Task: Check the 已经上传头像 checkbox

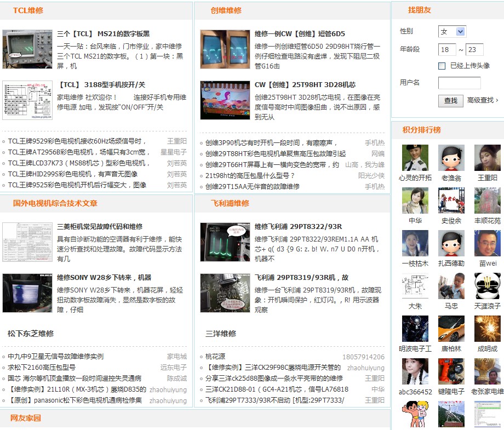Action: point(442,66)
